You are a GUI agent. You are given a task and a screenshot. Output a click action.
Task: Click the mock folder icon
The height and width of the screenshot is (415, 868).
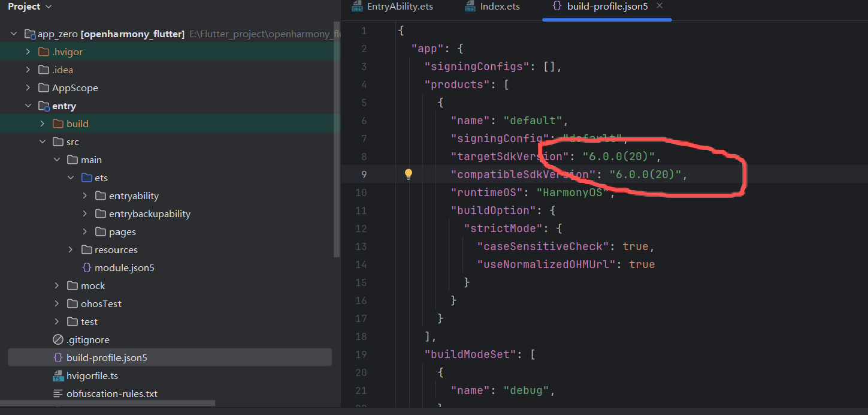click(72, 286)
